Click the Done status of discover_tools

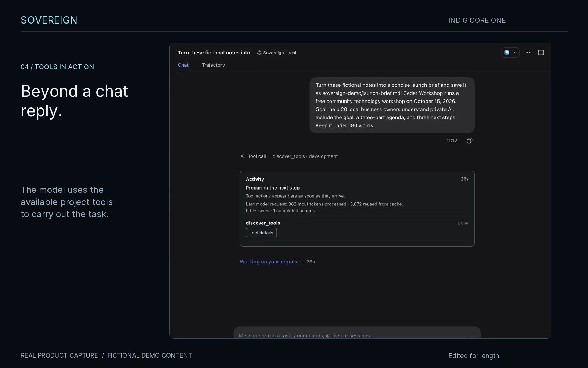pyautogui.click(x=463, y=223)
